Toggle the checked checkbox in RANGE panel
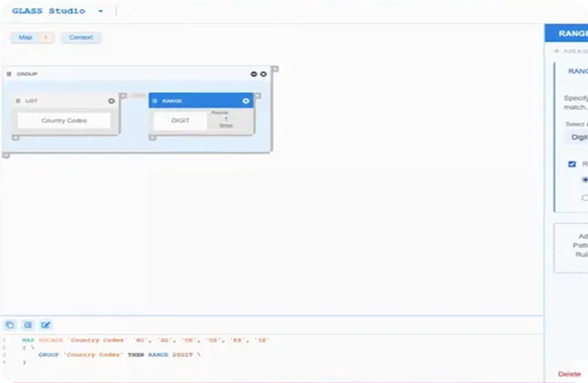 tap(572, 164)
